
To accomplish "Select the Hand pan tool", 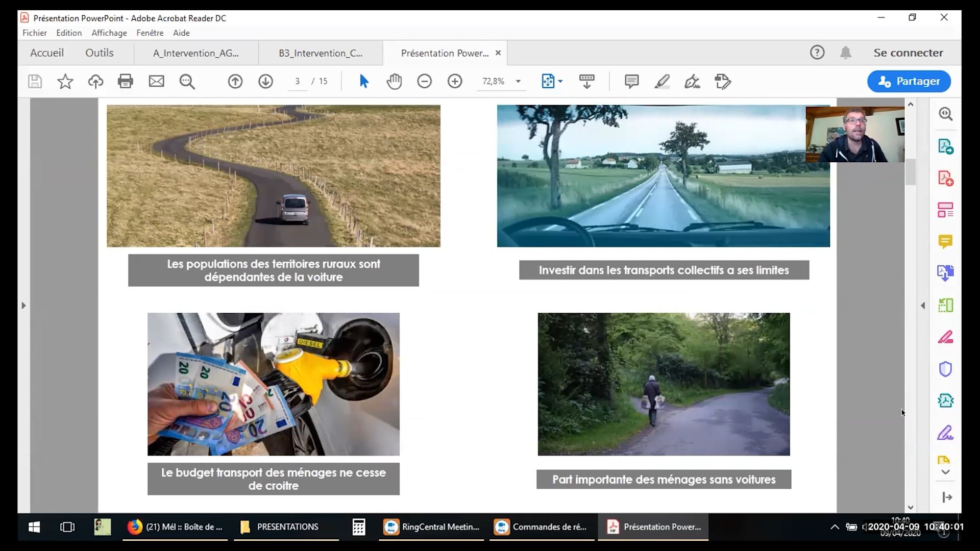I will click(394, 81).
